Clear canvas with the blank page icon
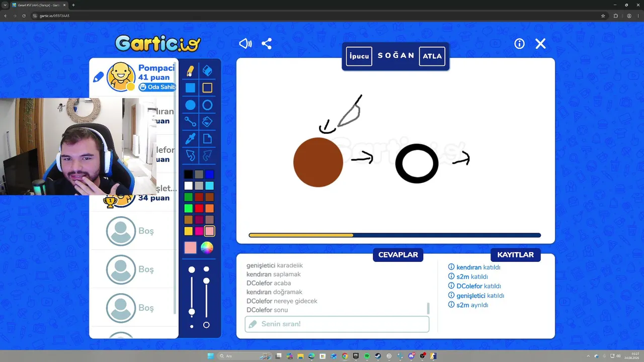 tap(207, 139)
